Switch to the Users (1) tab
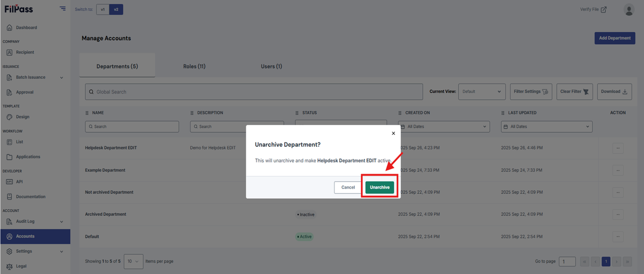 272,66
